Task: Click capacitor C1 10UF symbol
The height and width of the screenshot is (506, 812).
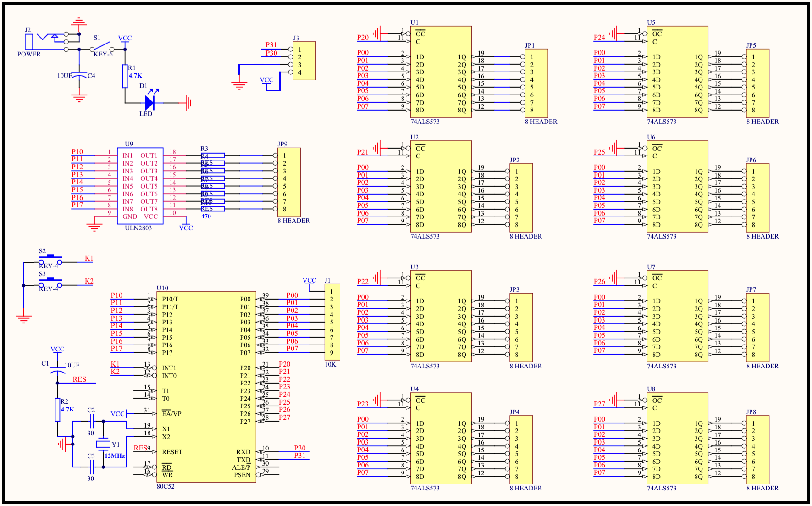Action: coord(57,371)
